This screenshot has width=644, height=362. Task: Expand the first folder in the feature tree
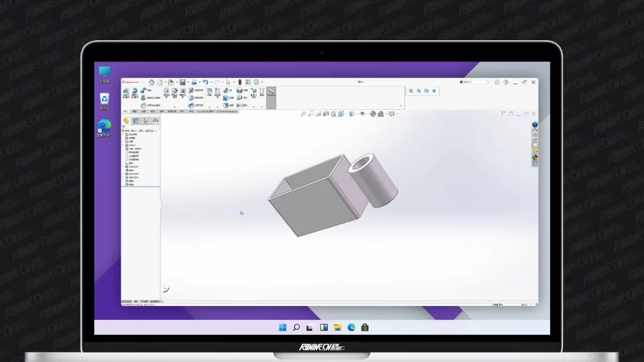click(x=123, y=134)
